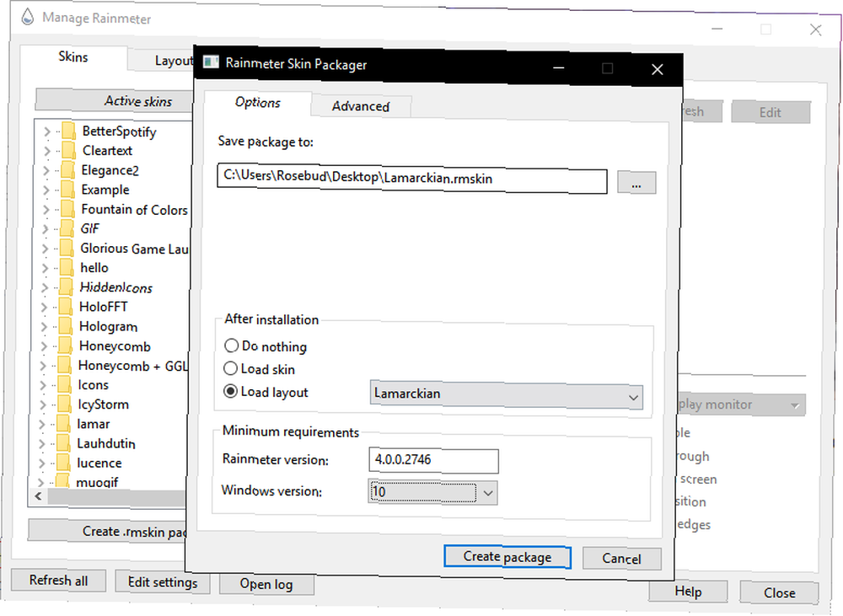Select the GIF skin name
843x616 pixels.
(x=90, y=229)
